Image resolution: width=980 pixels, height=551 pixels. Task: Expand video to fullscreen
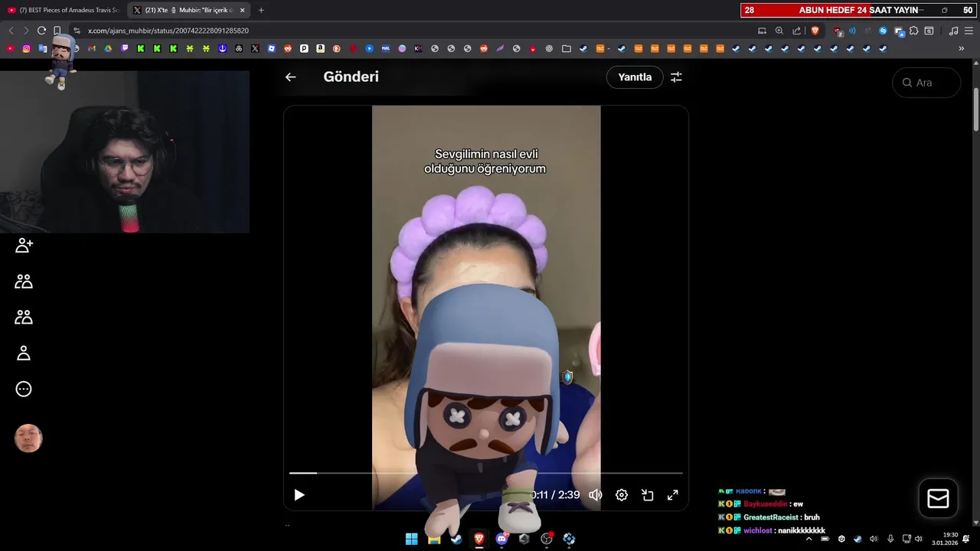click(x=672, y=495)
